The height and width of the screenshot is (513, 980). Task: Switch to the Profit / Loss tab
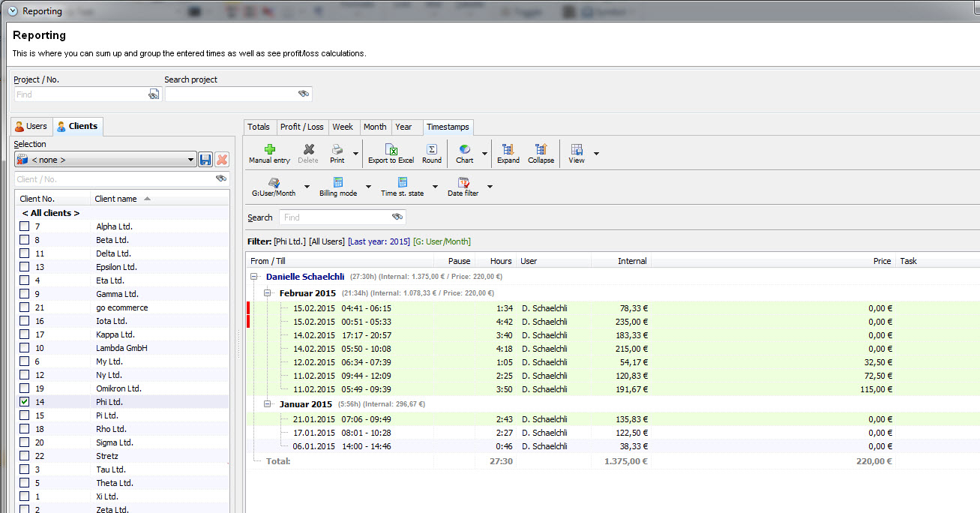(301, 127)
